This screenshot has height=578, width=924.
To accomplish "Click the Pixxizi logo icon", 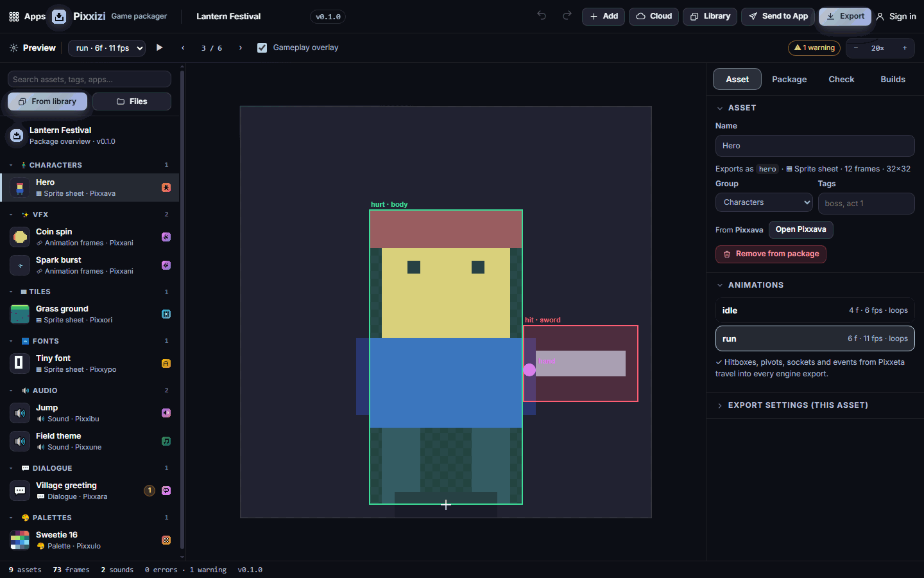I will tap(59, 17).
